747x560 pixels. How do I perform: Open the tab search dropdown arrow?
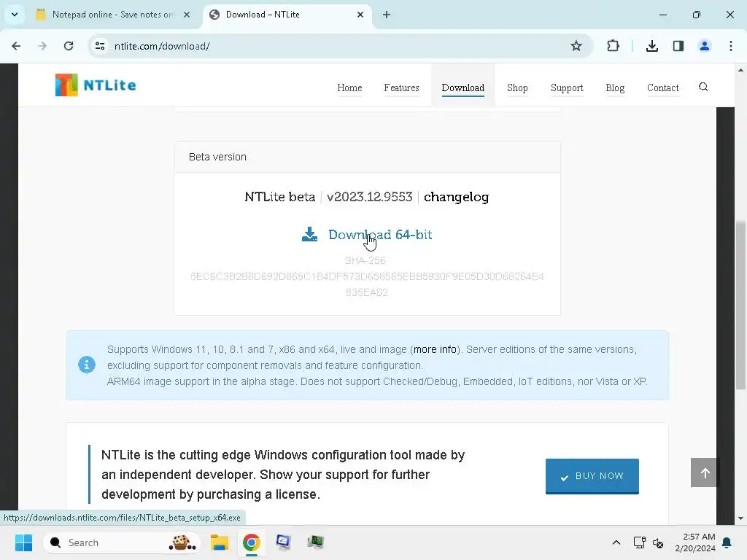pyautogui.click(x=15, y=15)
